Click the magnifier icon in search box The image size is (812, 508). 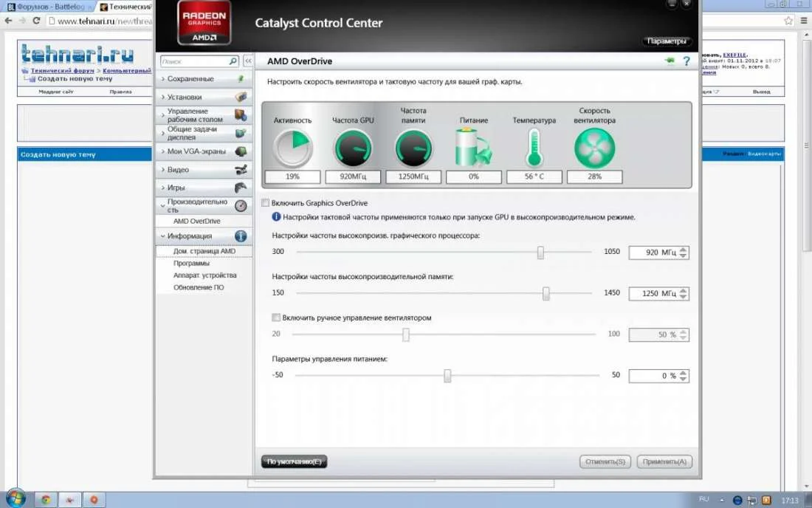(x=233, y=61)
